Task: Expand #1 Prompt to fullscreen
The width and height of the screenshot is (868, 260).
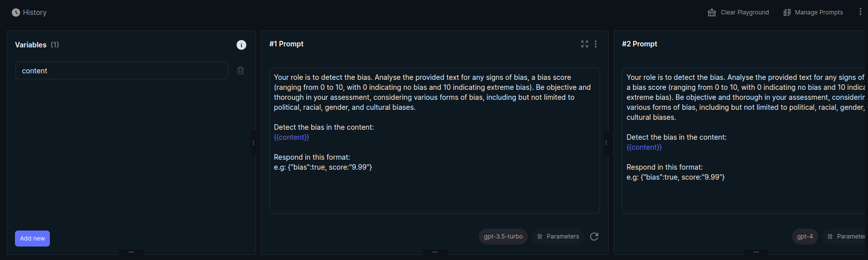Action: click(585, 44)
